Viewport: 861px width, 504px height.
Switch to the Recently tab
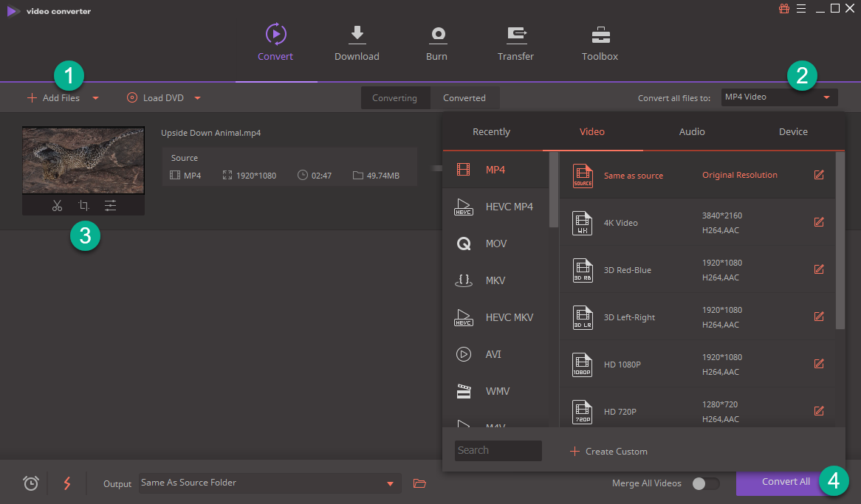(x=492, y=132)
